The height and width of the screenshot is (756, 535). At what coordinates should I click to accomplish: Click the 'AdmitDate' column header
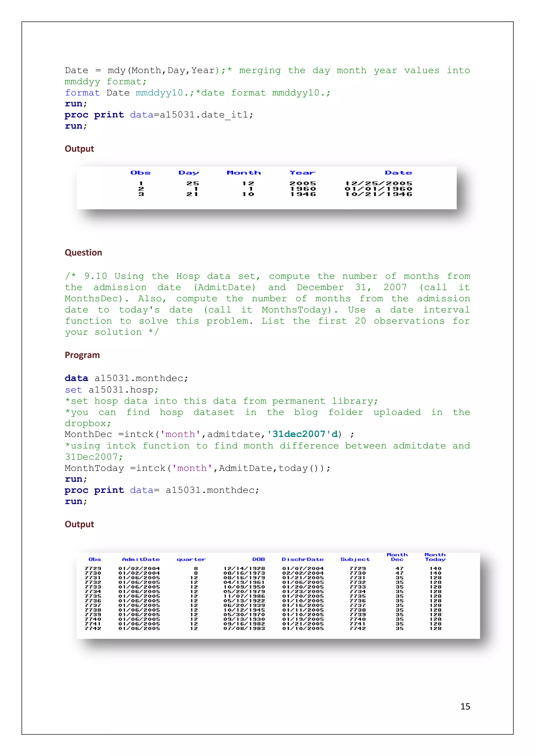141,559
